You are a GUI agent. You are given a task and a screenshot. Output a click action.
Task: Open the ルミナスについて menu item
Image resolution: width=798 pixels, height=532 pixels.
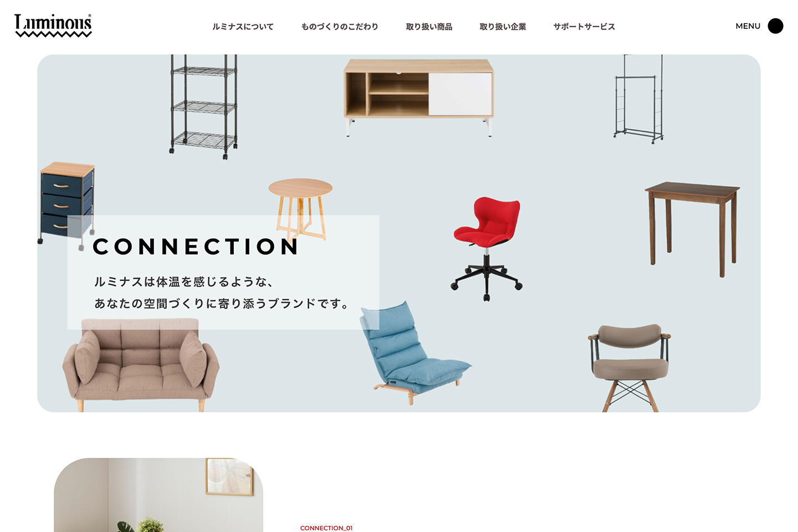click(x=243, y=27)
